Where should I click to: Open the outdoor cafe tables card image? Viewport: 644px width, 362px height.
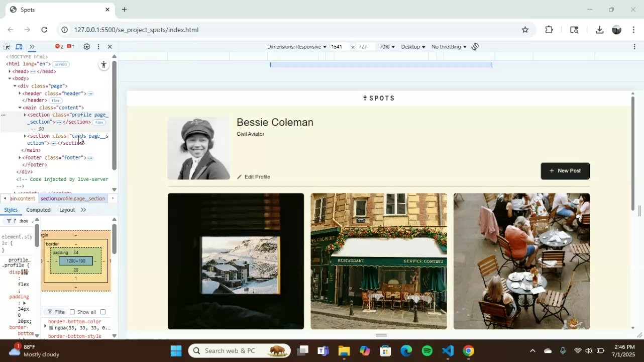click(x=521, y=261)
